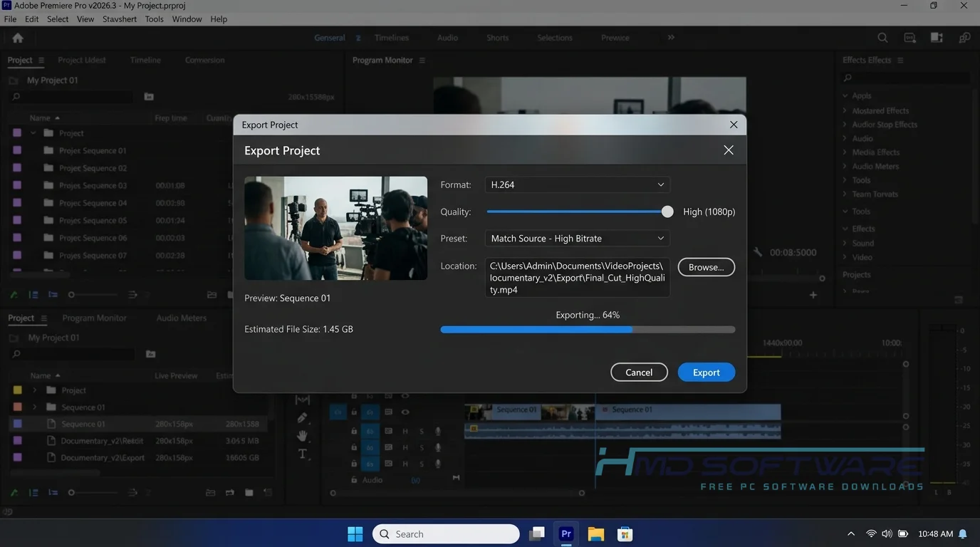The image size is (980, 547).
Task: Click the wrench settings icon in the Program Monitor
Action: click(x=758, y=252)
